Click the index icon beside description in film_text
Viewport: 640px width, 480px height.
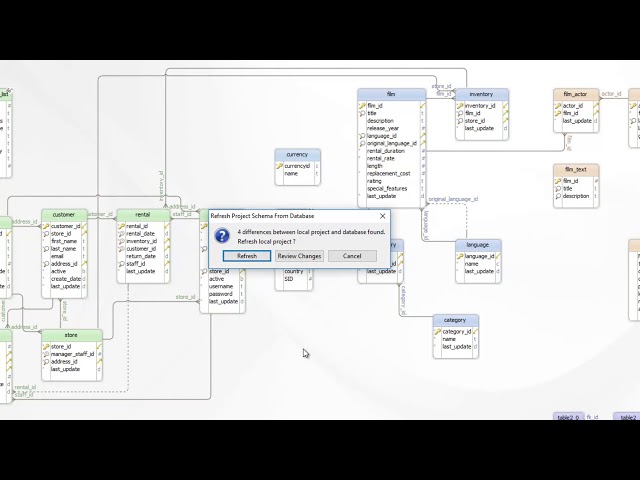click(x=558, y=196)
